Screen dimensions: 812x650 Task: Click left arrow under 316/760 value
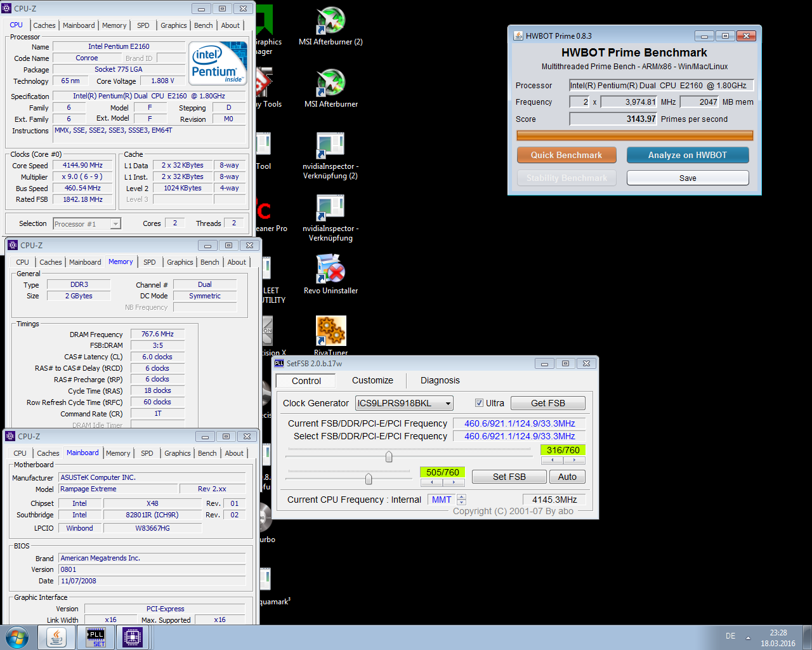click(x=552, y=460)
